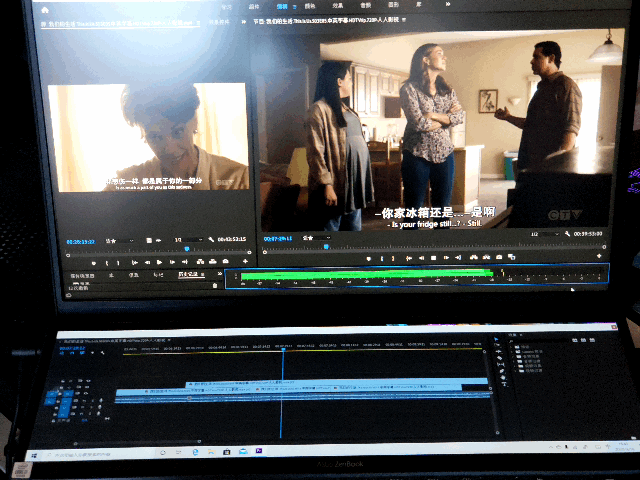Switch to the 效果 workspace tab
640x480 pixels.
[338, 6]
